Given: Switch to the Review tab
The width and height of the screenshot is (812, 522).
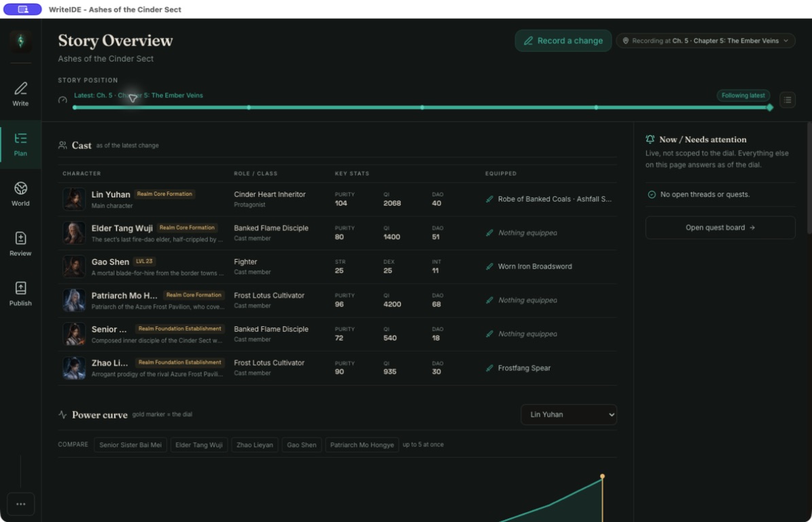Looking at the screenshot, I should (x=20, y=245).
